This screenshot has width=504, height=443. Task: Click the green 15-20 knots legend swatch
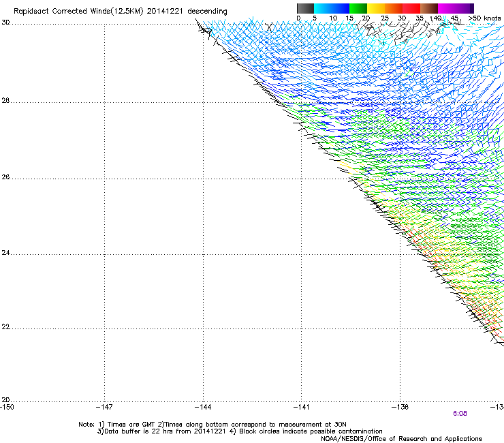point(358,8)
